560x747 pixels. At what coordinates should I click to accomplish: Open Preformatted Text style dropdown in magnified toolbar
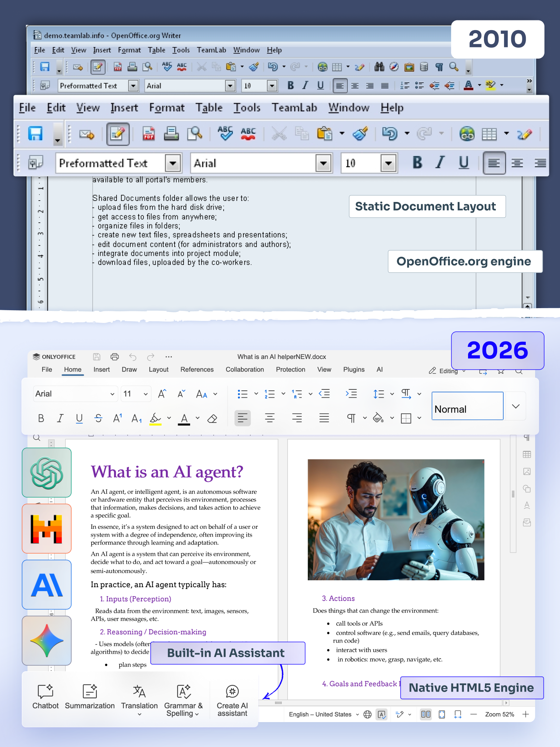coord(173,163)
